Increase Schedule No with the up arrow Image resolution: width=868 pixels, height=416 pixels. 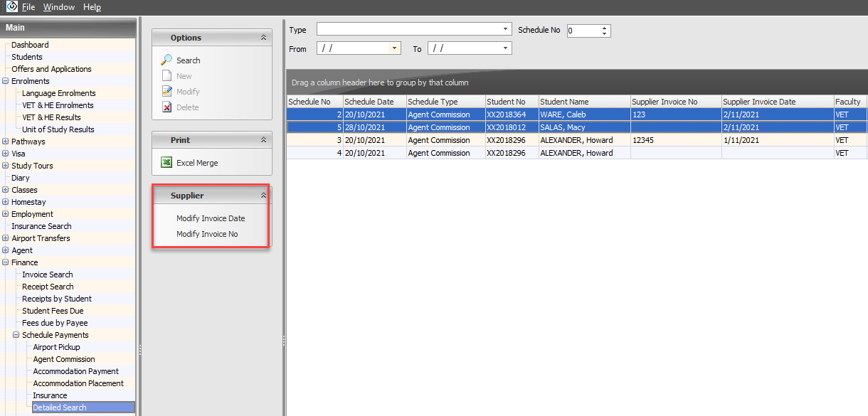(605, 28)
